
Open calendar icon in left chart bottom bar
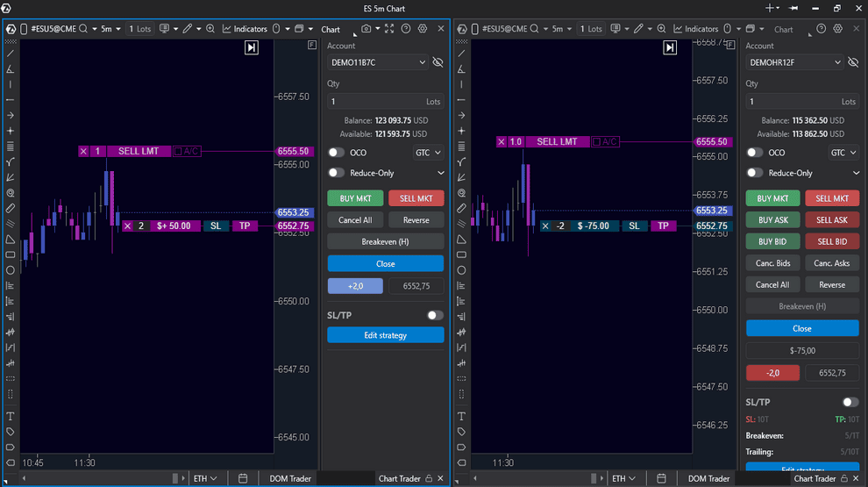click(x=243, y=478)
